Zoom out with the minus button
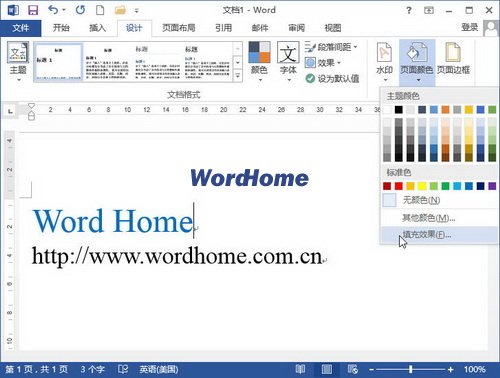The image size is (500, 378). pyautogui.click(x=372, y=369)
